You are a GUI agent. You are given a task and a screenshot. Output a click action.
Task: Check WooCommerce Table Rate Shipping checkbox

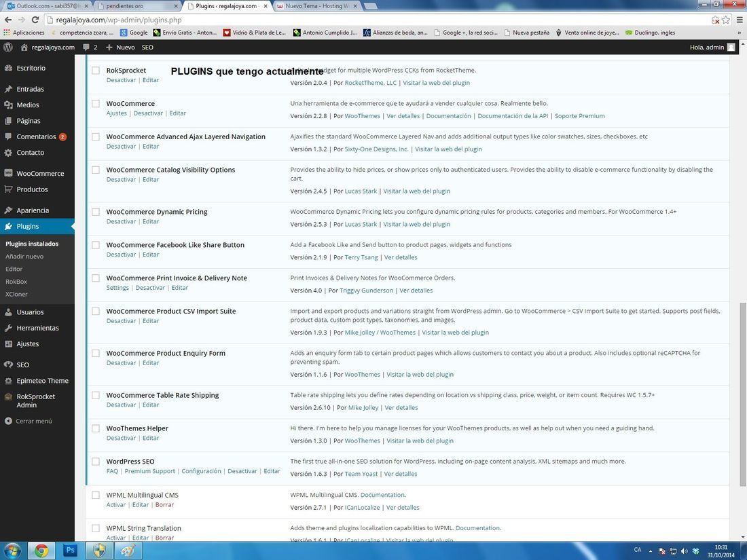pyautogui.click(x=96, y=395)
